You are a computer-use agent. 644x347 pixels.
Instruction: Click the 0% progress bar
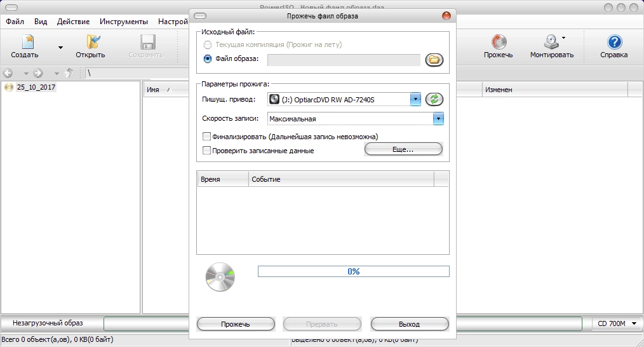point(354,271)
